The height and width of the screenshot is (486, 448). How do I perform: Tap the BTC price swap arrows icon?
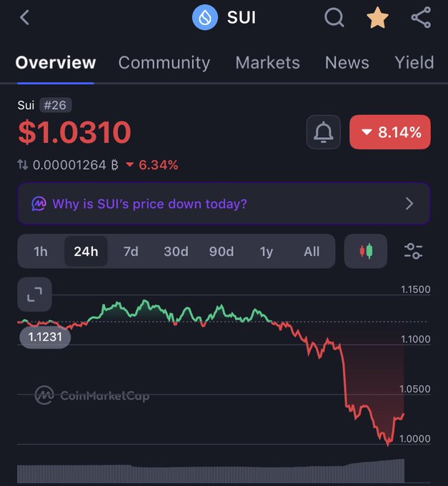[x=23, y=164]
